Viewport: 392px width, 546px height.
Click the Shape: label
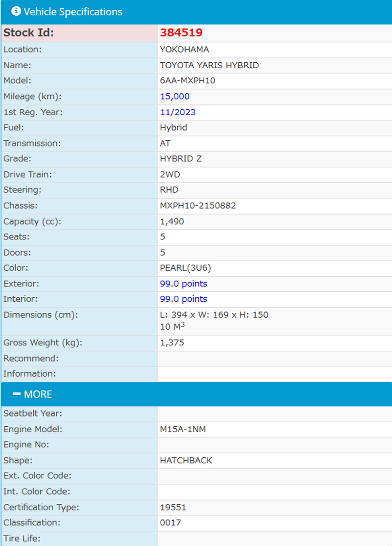18,460
